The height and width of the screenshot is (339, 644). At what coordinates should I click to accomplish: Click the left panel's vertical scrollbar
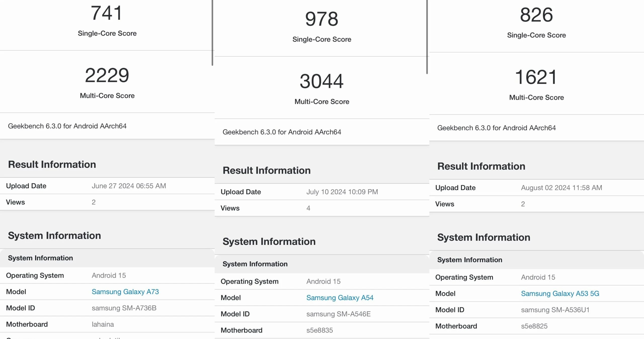tap(212, 33)
